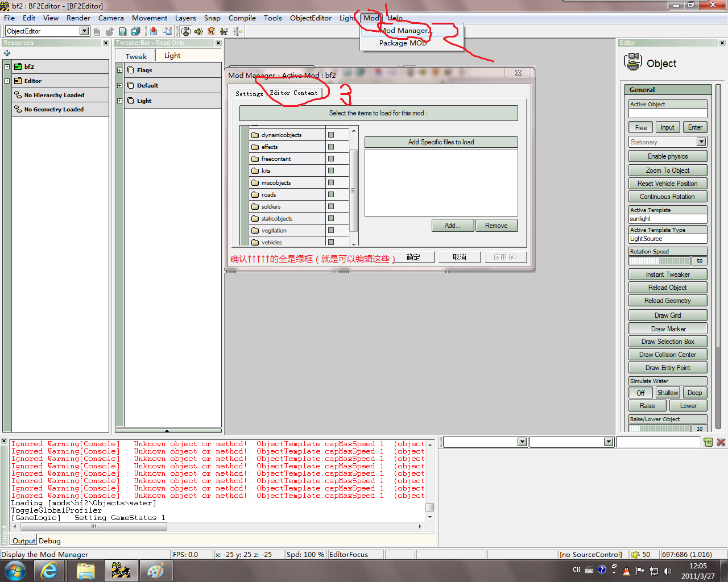This screenshot has width=728, height=582.
Task: Click the Active Template field showing sunlight
Action: coord(668,219)
